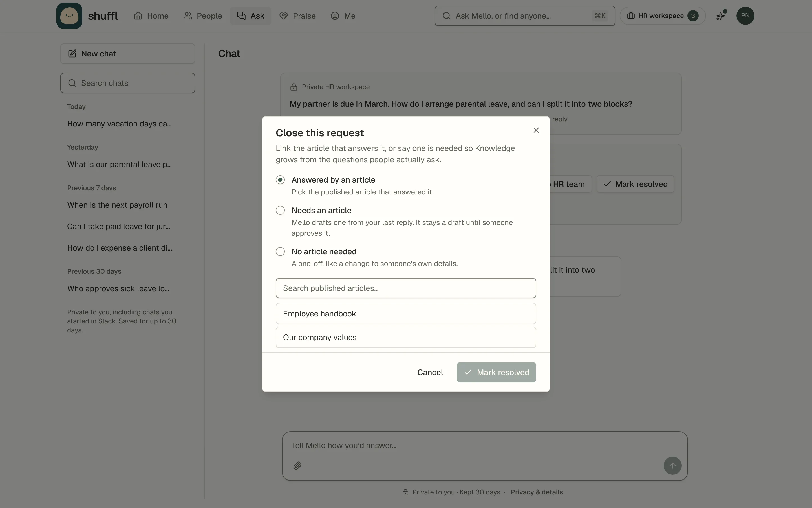Click Mark resolved button behind the dialog
Image resolution: width=812 pixels, height=508 pixels.
pos(635,184)
